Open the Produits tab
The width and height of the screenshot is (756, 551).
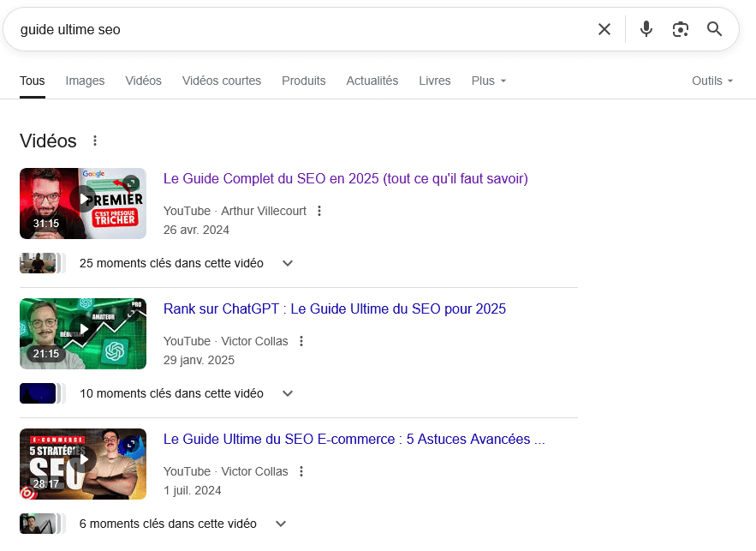point(304,81)
